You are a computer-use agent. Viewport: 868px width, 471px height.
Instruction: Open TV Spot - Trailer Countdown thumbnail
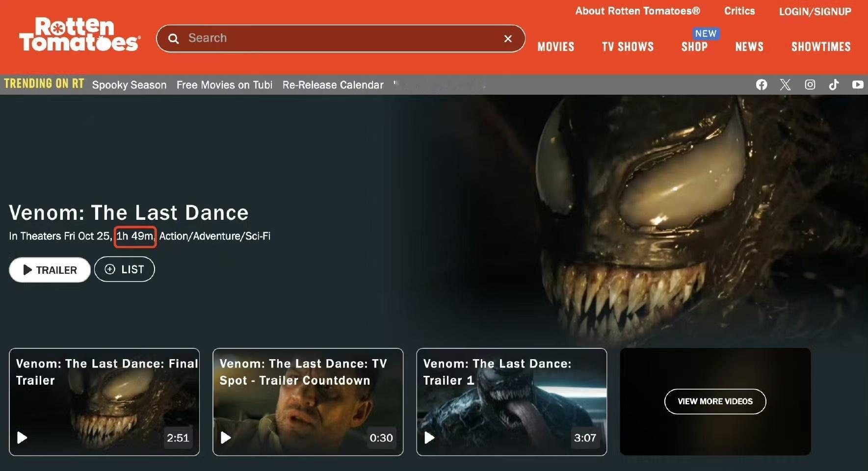tap(308, 402)
